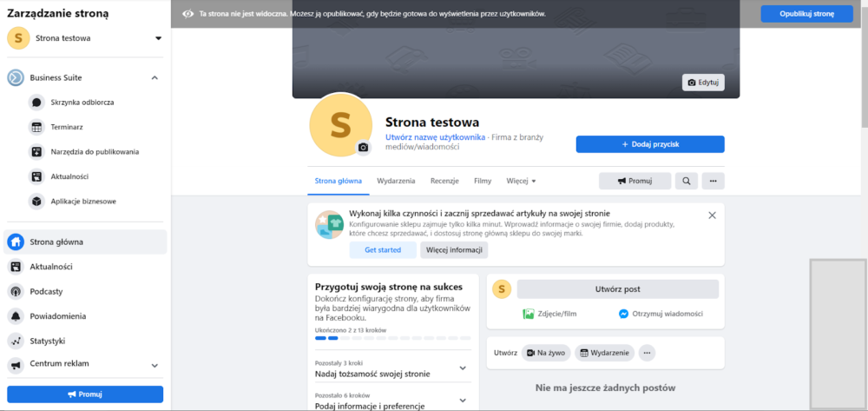Open the Powiadomienia bell icon
Image resolution: width=868 pixels, height=411 pixels.
pos(16,316)
